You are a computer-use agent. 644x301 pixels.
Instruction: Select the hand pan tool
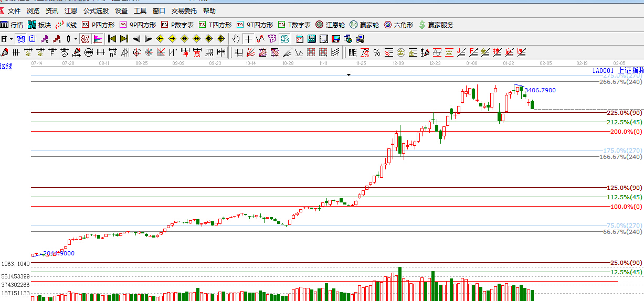click(236, 39)
